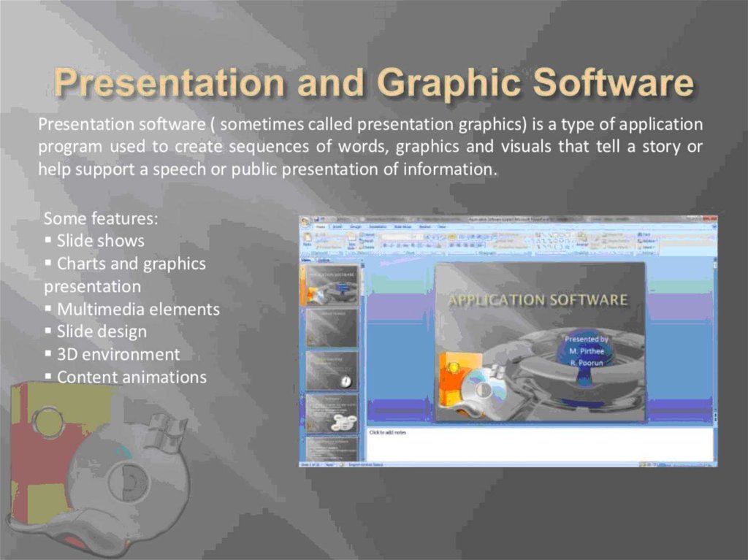Click the Paste clipboard icon
748x560 pixels.
[x=308, y=239]
